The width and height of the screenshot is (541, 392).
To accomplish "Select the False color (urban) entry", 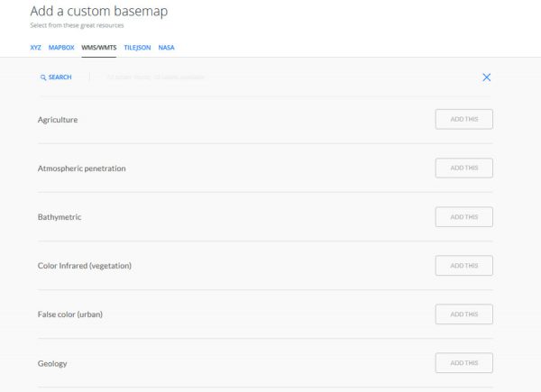I will 70,315.
